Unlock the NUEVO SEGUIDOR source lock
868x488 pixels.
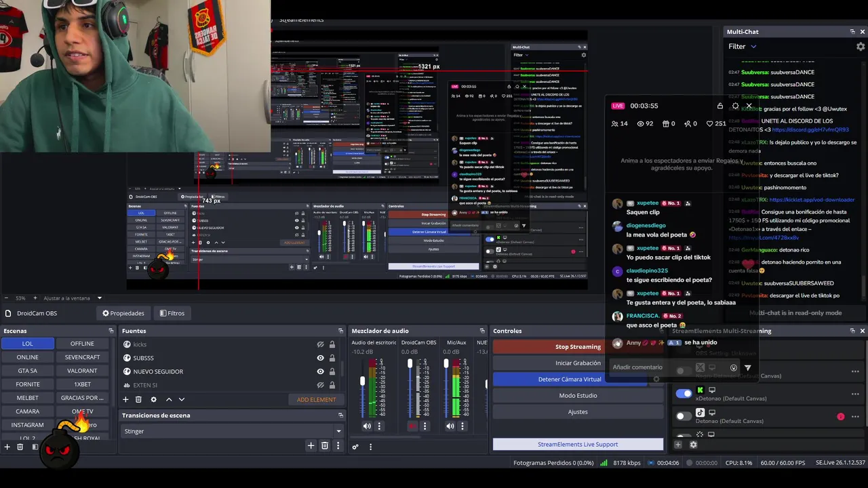pyautogui.click(x=332, y=371)
